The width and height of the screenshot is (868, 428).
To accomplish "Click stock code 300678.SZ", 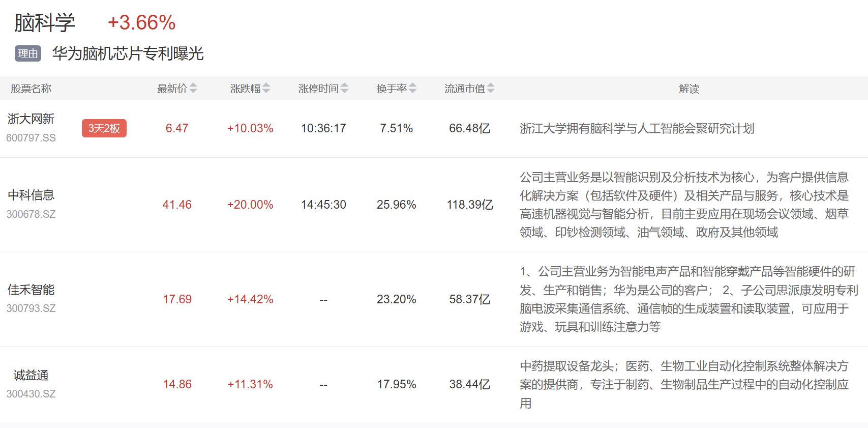I will coord(31,214).
